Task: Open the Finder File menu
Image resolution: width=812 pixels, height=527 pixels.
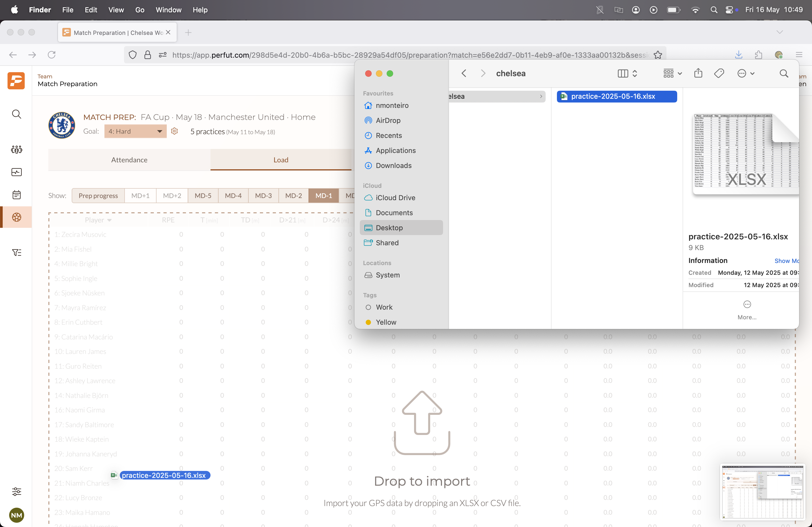Action: (x=68, y=10)
